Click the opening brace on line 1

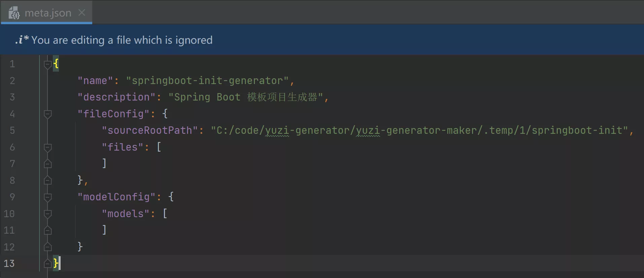coord(56,64)
